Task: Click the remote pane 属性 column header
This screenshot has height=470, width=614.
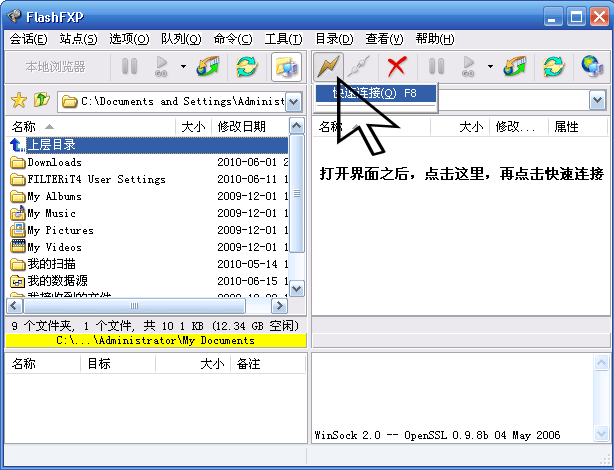Action: click(578, 127)
